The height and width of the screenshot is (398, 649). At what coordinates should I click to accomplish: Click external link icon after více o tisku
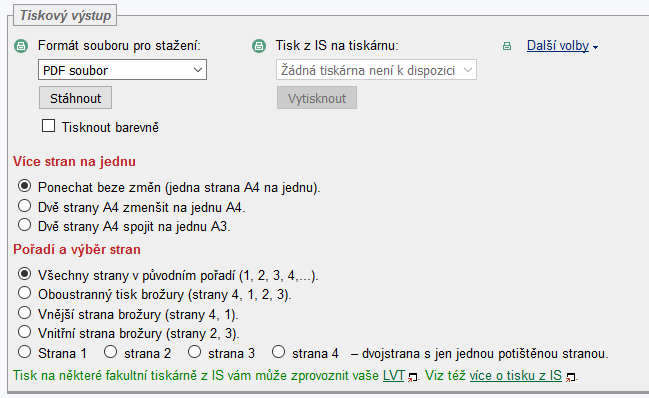tap(570, 377)
